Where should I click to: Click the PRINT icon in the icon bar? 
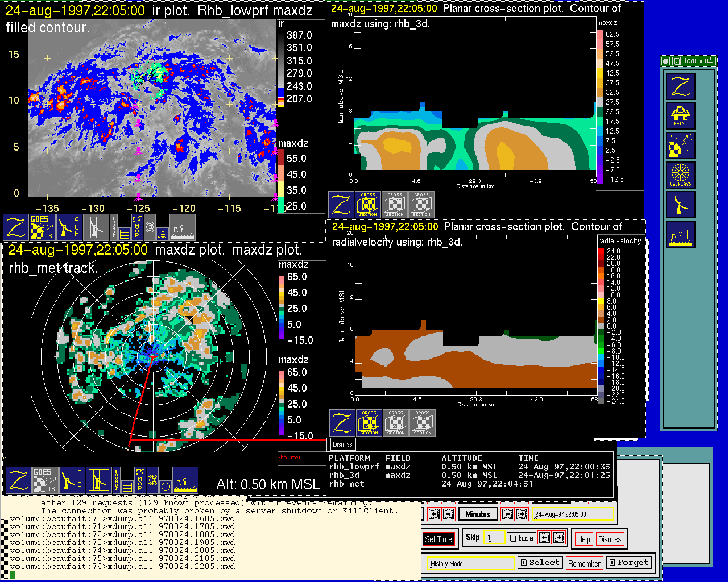(680, 116)
